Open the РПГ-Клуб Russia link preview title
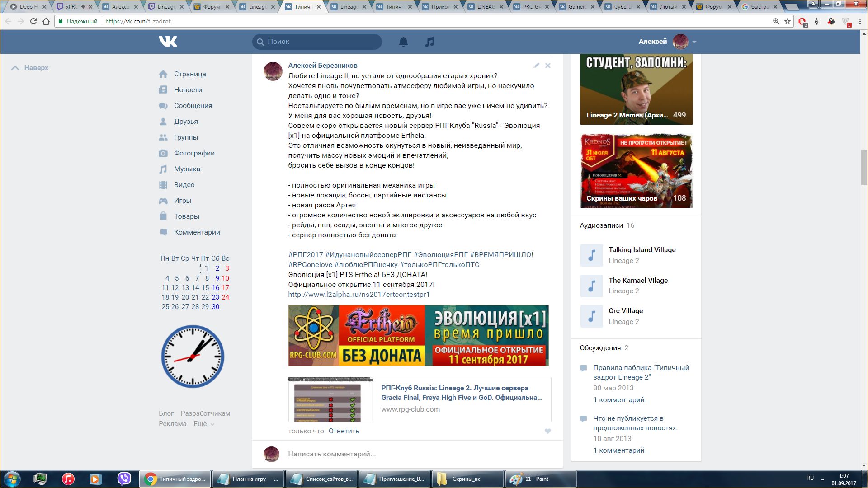 (x=462, y=393)
